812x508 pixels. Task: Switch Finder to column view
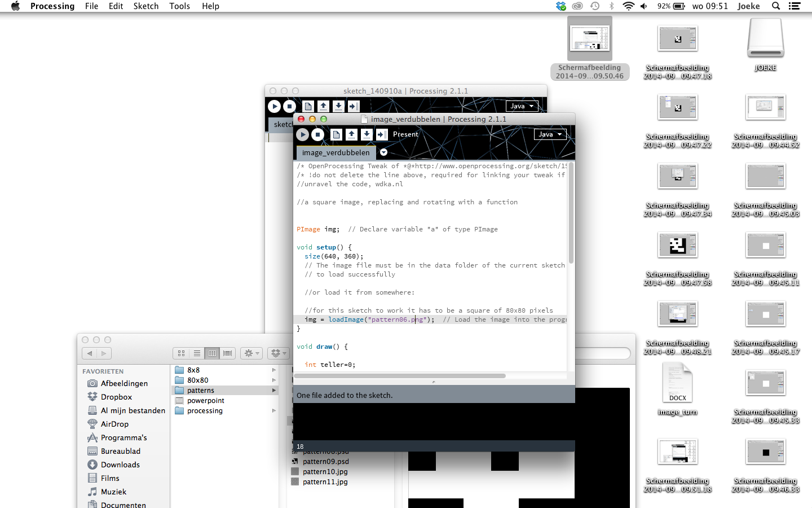tap(212, 353)
